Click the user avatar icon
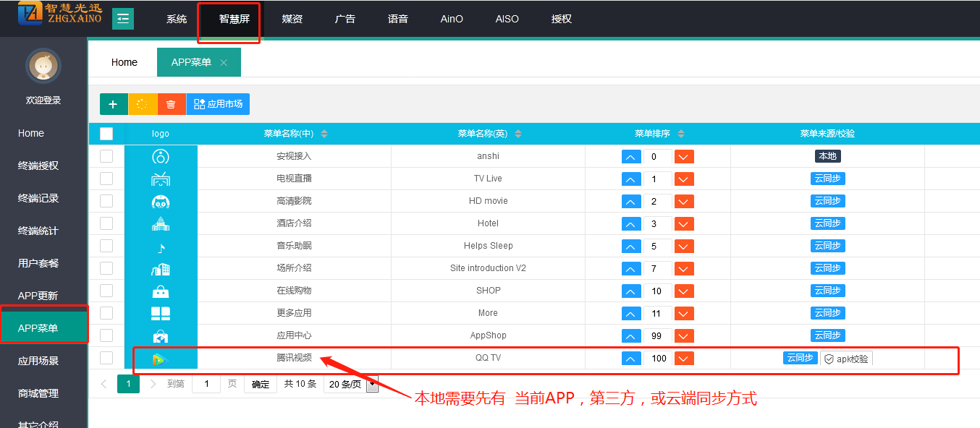 (x=43, y=67)
